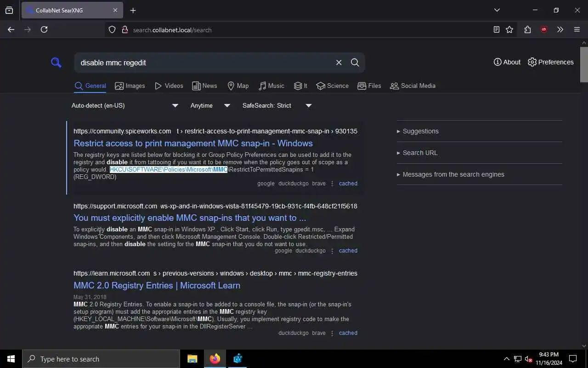Image resolution: width=588 pixels, height=368 pixels.
Task: Switch to the Images tab
Action: point(130,86)
